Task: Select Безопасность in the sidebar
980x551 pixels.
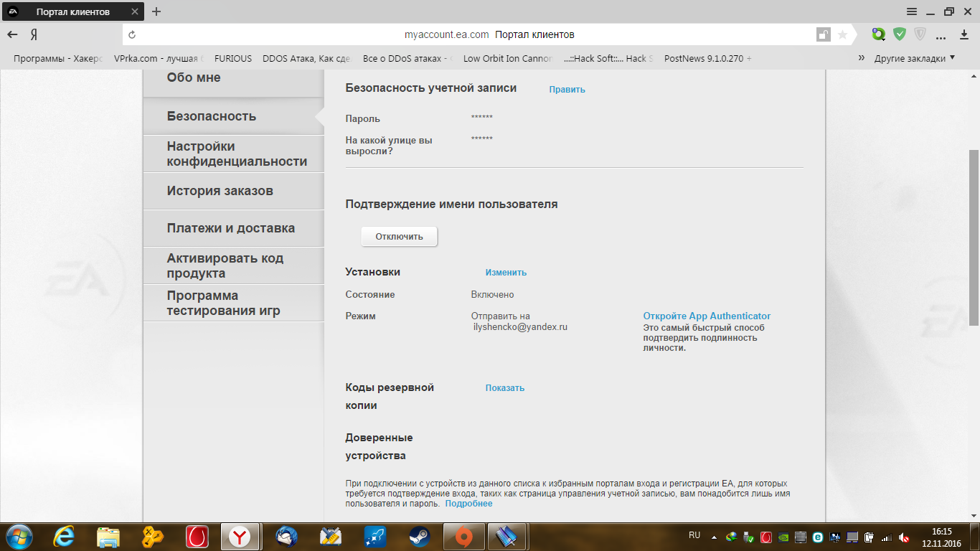Action: coord(234,116)
